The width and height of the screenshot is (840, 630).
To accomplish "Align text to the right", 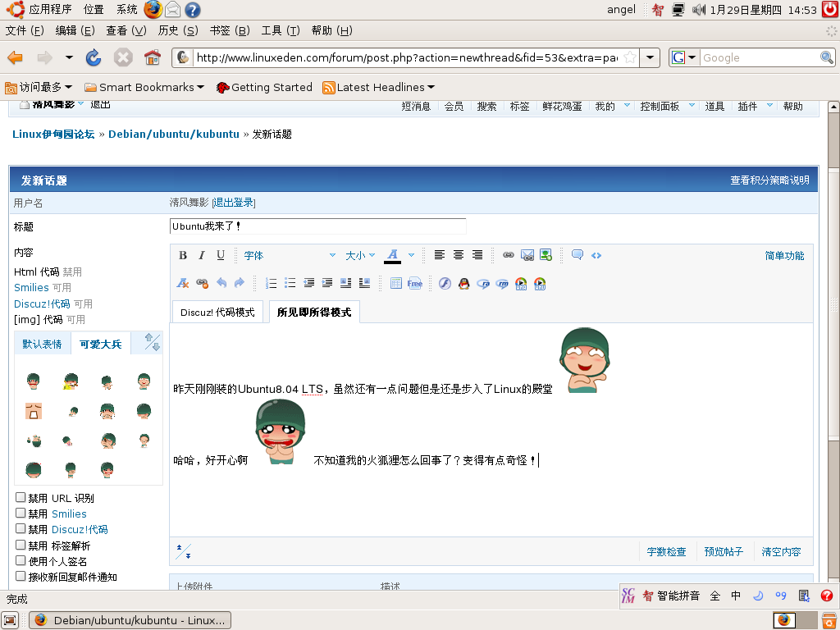I will (477, 256).
